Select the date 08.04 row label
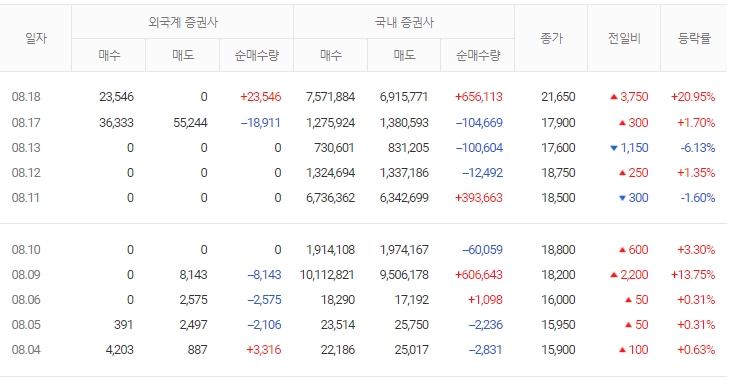734x380 pixels. click(26, 350)
